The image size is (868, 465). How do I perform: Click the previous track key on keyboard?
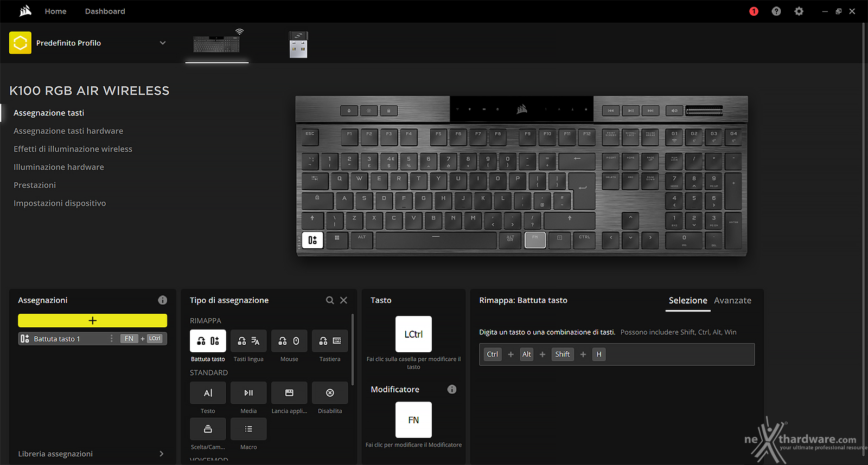[x=611, y=111]
